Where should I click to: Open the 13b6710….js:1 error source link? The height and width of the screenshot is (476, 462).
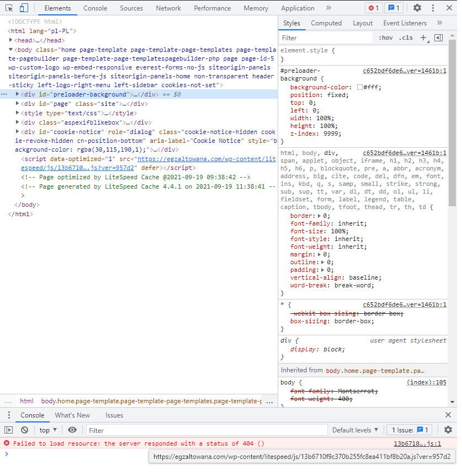pos(417,444)
